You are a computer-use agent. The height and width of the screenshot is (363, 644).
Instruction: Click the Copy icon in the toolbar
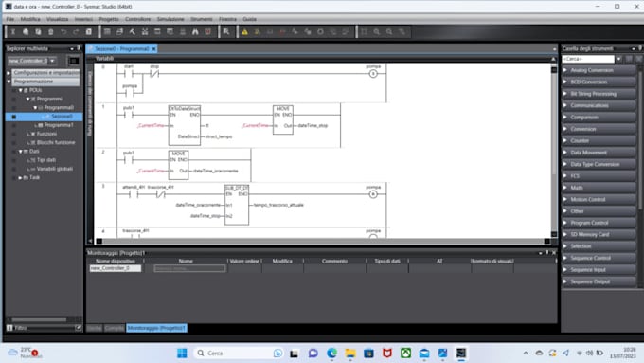point(26,31)
